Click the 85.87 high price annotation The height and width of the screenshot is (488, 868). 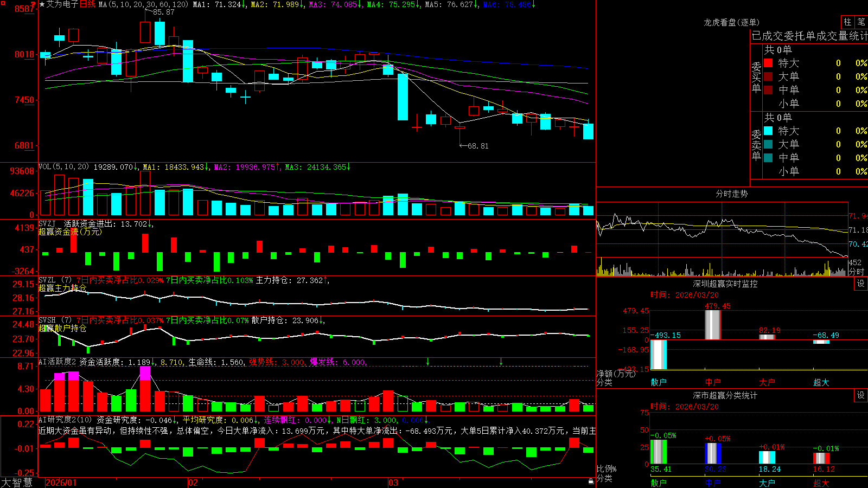(x=163, y=12)
